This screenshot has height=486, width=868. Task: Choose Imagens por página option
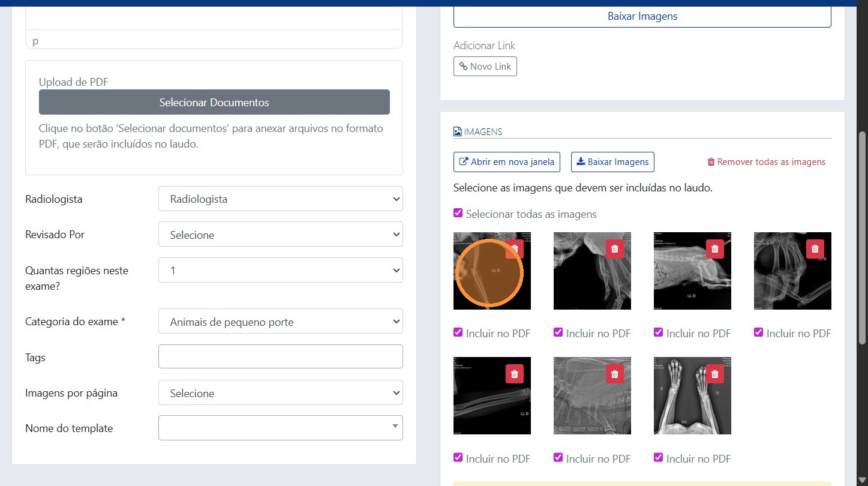280,393
